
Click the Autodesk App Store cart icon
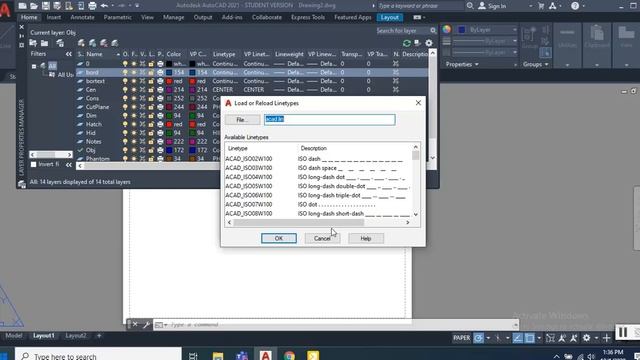click(541, 6)
